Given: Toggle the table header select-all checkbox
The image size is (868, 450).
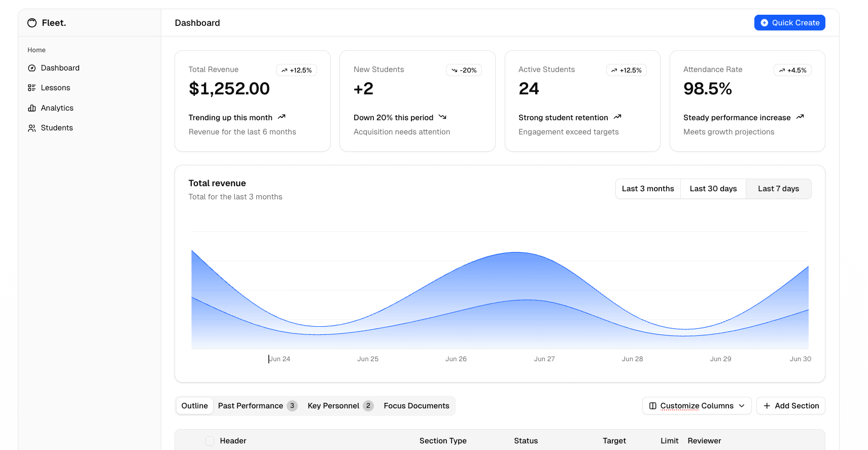Looking at the screenshot, I should [x=210, y=441].
